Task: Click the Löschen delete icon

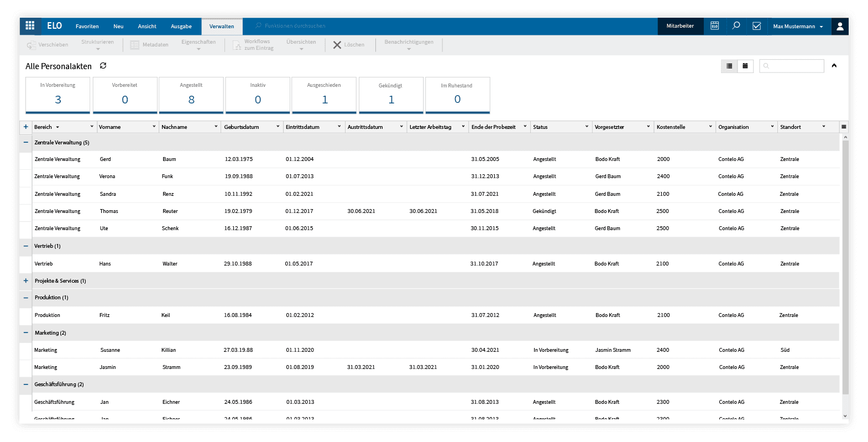Action: click(337, 45)
